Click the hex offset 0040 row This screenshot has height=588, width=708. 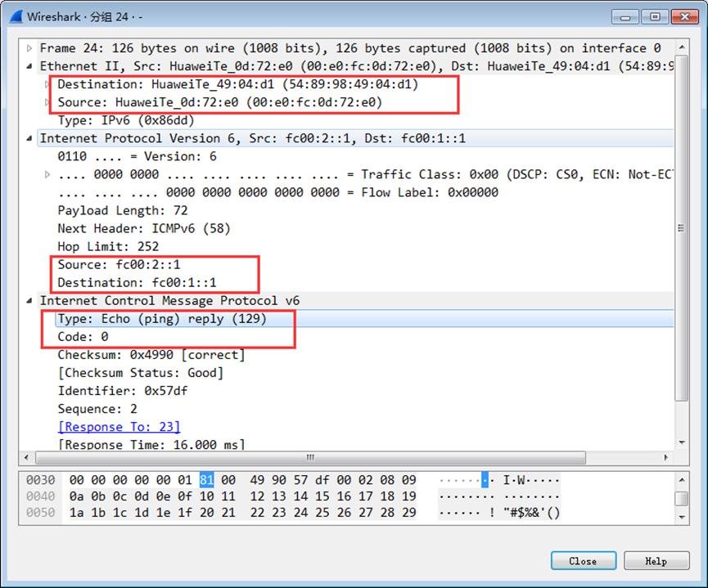(41, 496)
